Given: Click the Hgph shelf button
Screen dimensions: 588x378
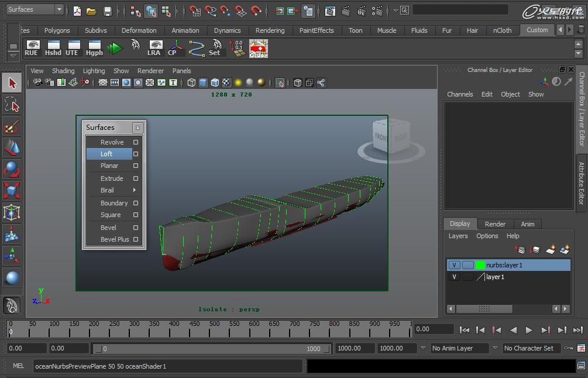Looking at the screenshot, I should coord(94,48).
